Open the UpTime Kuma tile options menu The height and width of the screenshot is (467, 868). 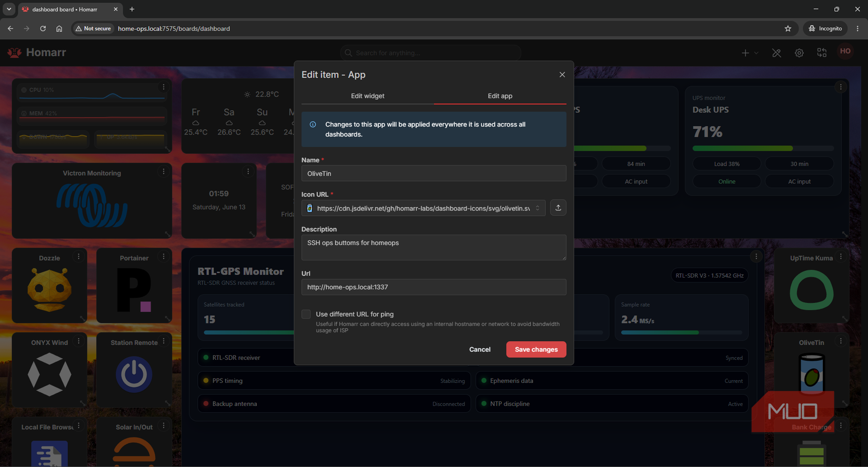pos(841,257)
